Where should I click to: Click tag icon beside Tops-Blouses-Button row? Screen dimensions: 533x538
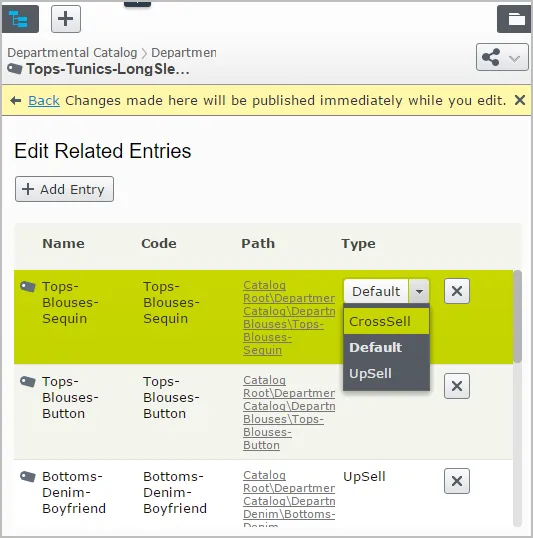27,382
